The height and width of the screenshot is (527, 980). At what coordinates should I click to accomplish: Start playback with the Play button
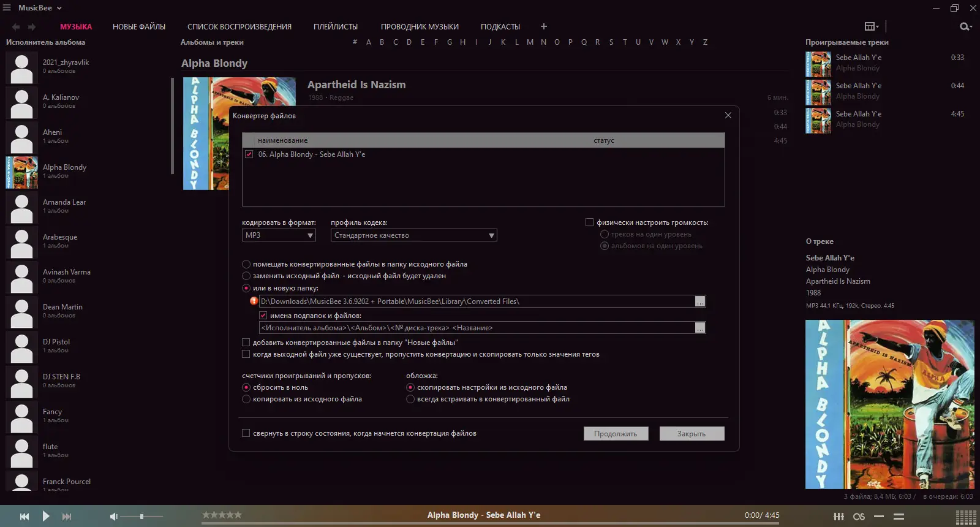click(x=46, y=516)
